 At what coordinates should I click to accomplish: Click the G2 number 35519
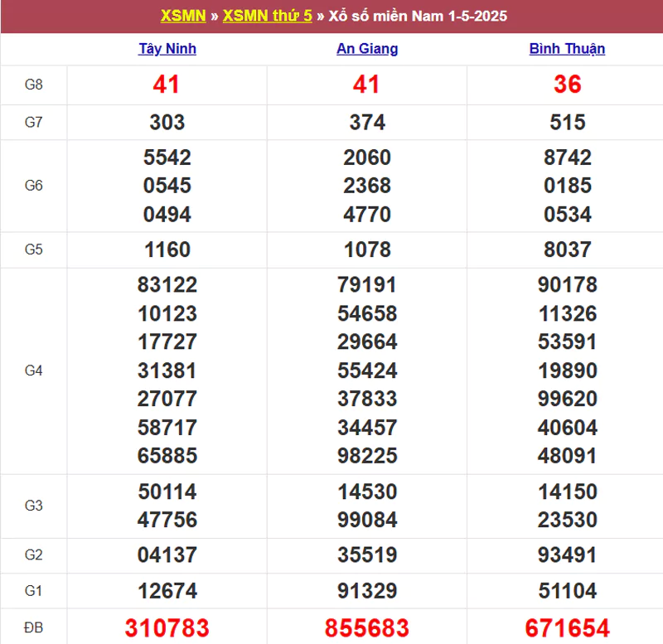[367, 554]
